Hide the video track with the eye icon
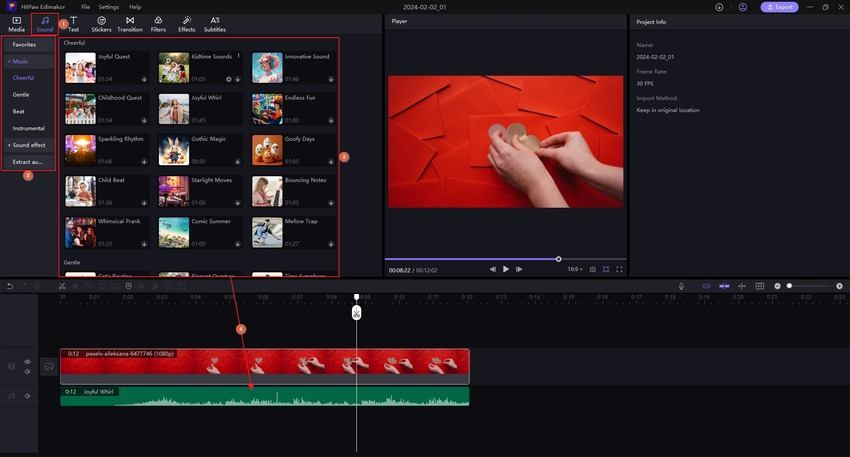This screenshot has height=457, width=850. (x=27, y=362)
